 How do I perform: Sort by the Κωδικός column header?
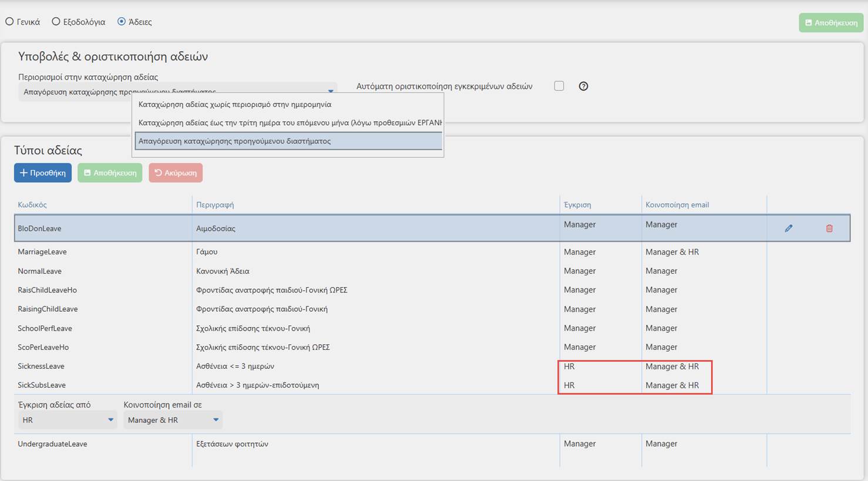pos(32,205)
